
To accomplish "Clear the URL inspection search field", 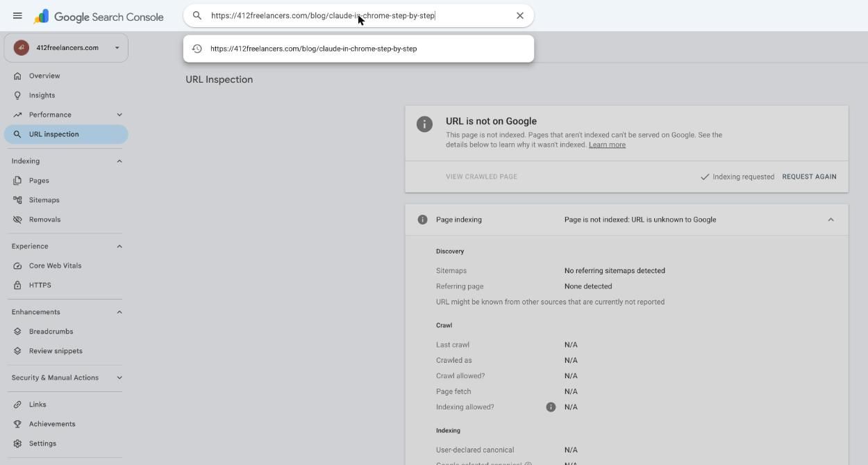I will coord(519,15).
